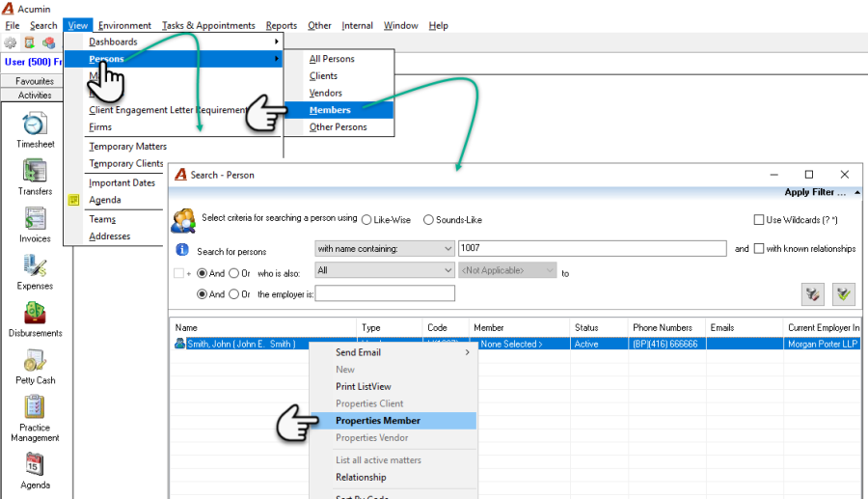Open the File menu

tap(13, 25)
